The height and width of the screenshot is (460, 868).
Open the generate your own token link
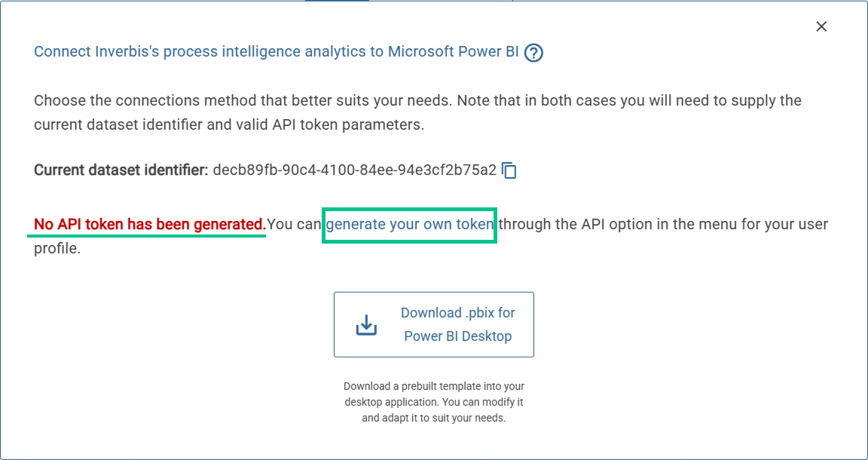point(410,224)
